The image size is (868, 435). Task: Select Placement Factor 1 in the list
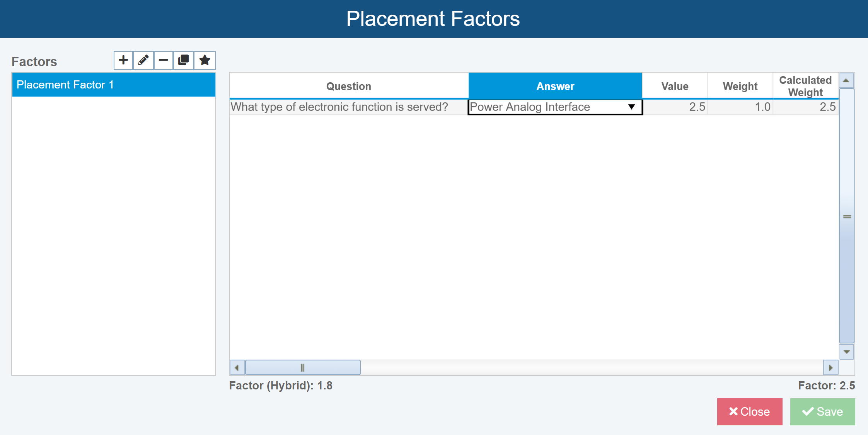[114, 85]
